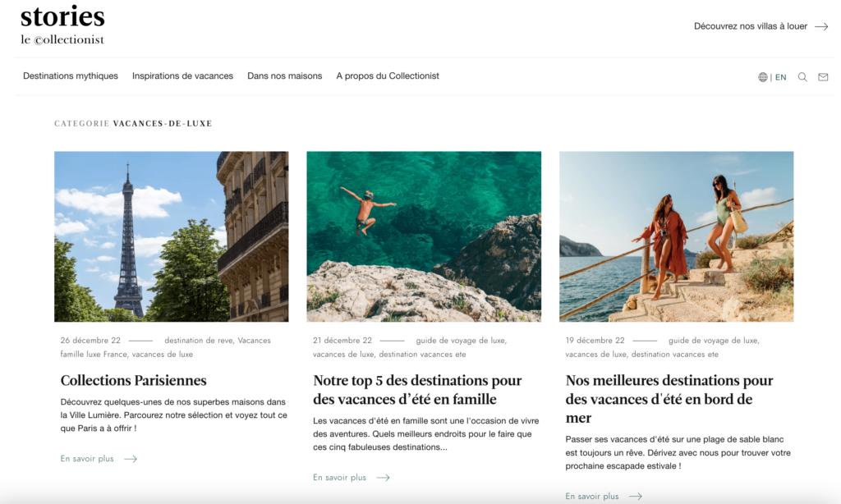The width and height of the screenshot is (841, 504).
Task: Open the stories le Collectionist logo
Action: pos(62,25)
